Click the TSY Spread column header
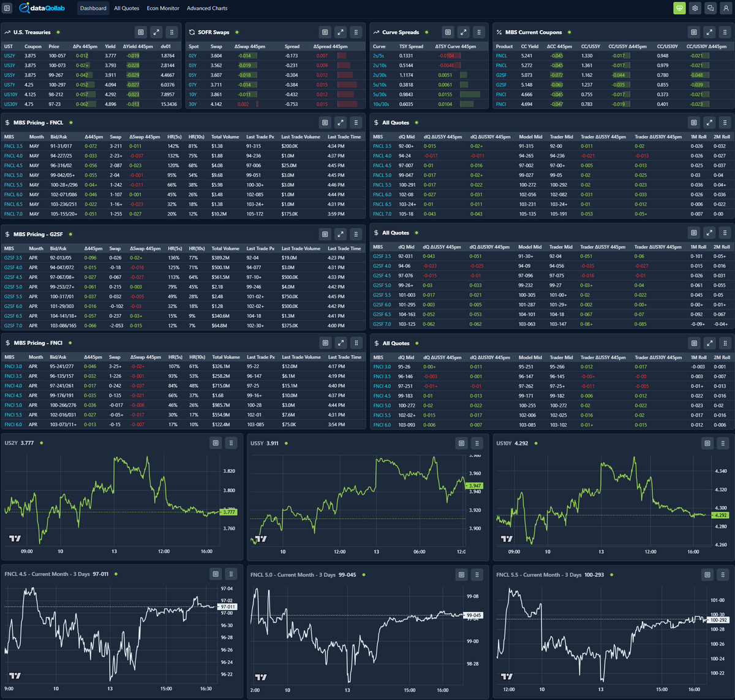735x700 pixels. (411, 47)
